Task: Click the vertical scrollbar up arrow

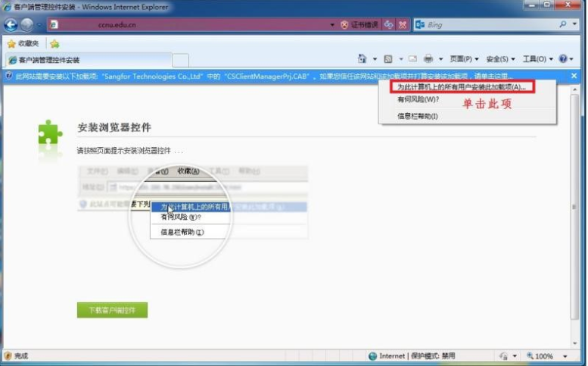Action: pyautogui.click(x=574, y=89)
